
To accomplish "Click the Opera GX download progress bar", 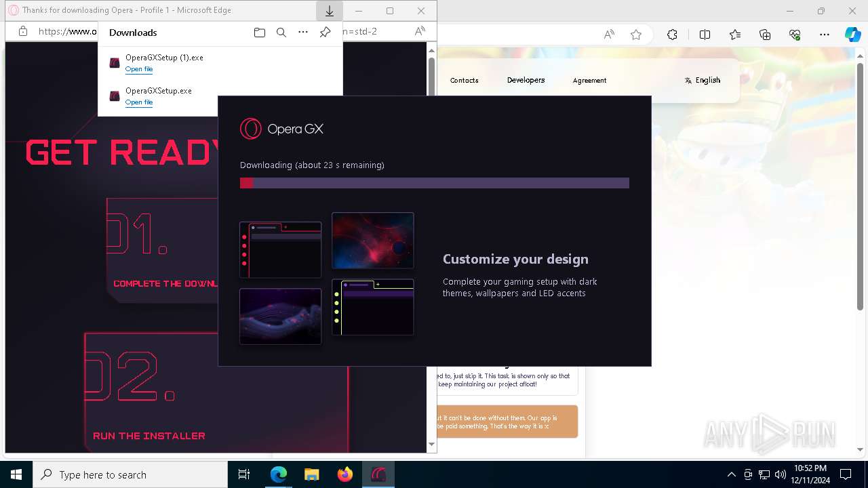I will [x=435, y=183].
